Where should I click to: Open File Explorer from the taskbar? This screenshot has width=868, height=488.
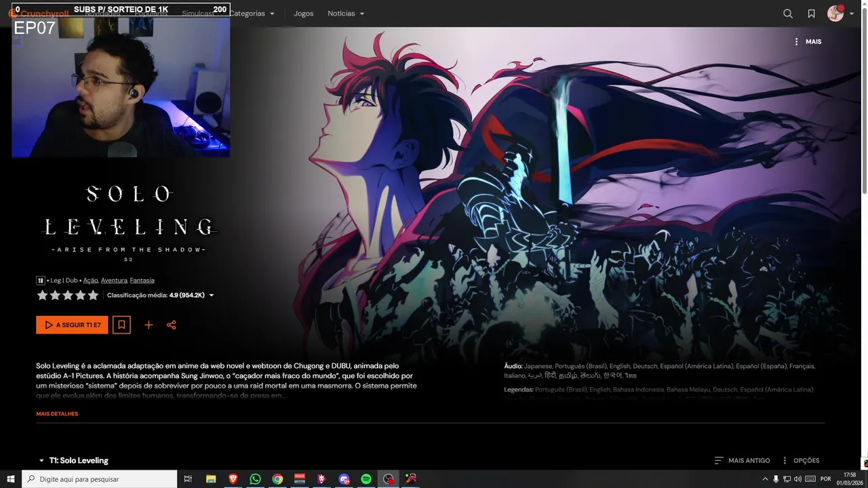pos(211,479)
